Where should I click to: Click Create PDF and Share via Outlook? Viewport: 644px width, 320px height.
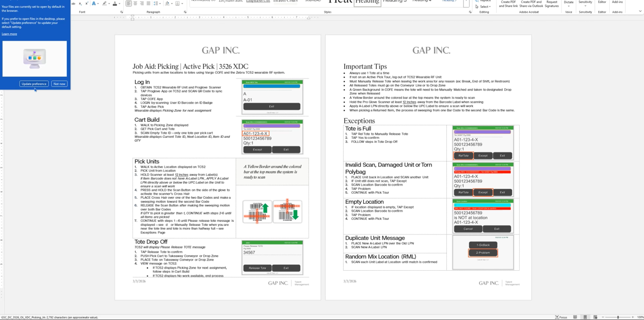531,4
